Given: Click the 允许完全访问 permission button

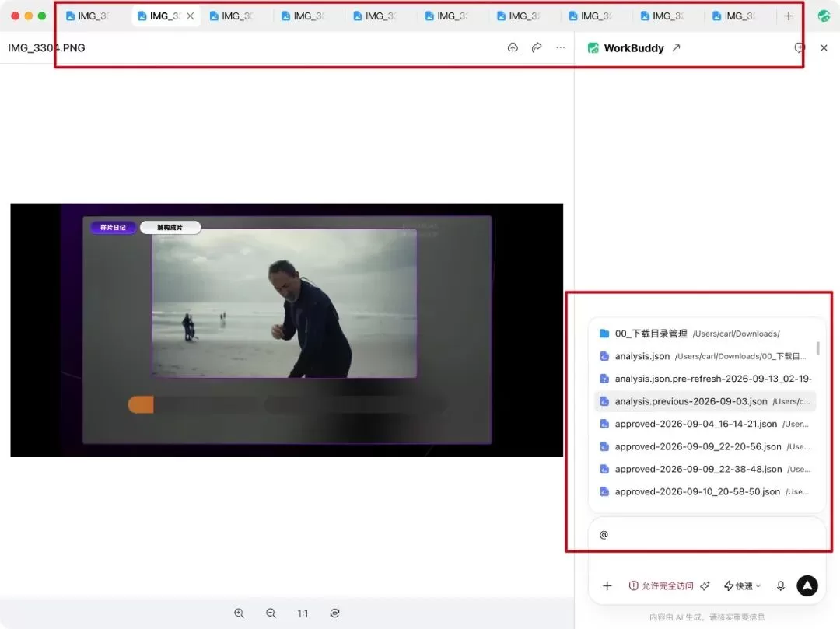Looking at the screenshot, I should tap(661, 585).
